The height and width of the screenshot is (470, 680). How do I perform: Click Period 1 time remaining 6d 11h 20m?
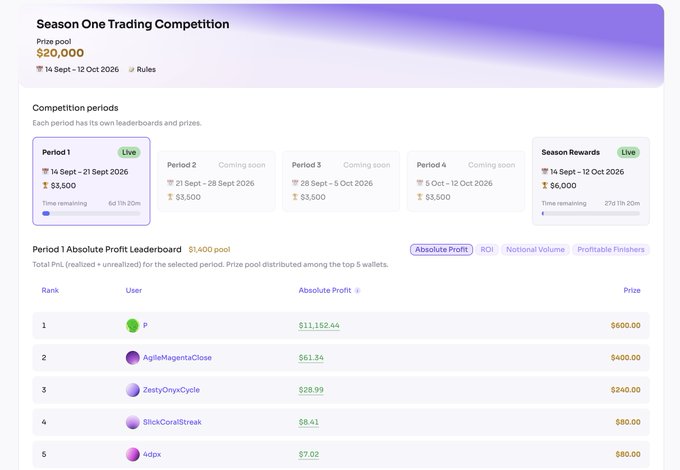124,203
